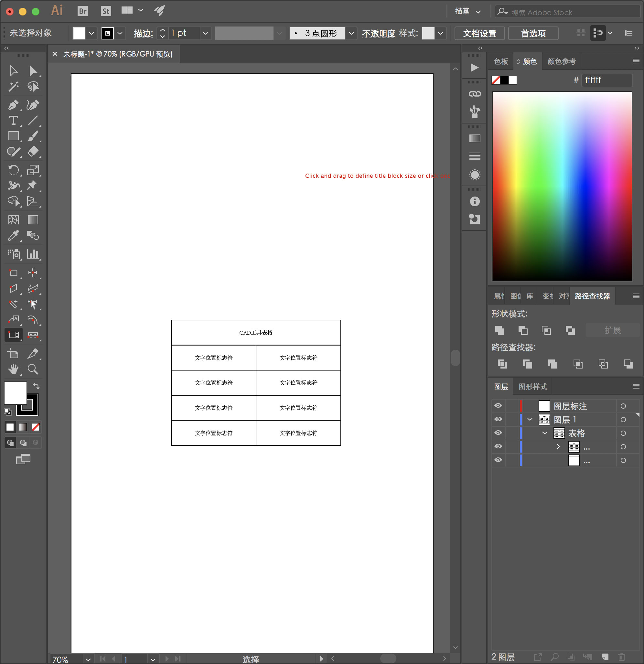
Task: Hide the 表格 sublayer
Action: [498, 433]
